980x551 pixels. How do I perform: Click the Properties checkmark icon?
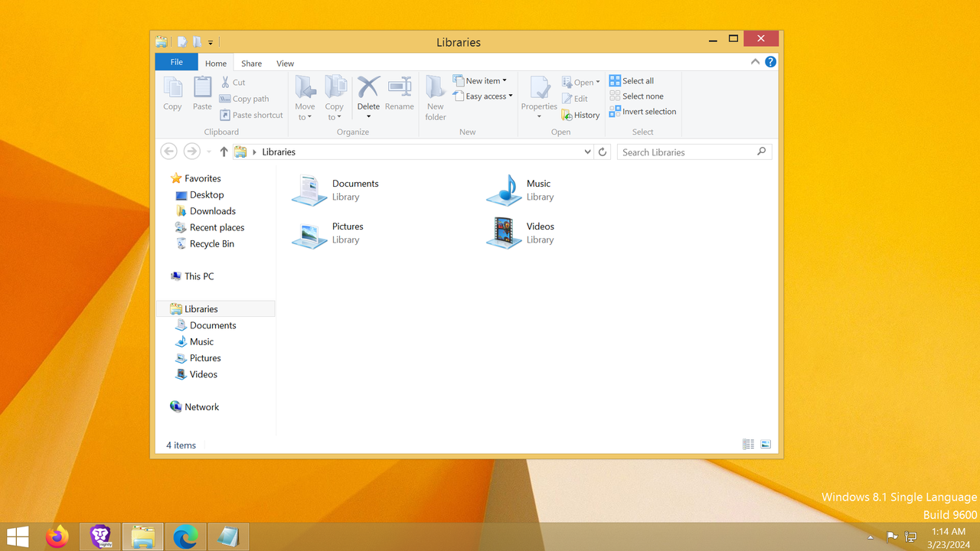pos(539,88)
